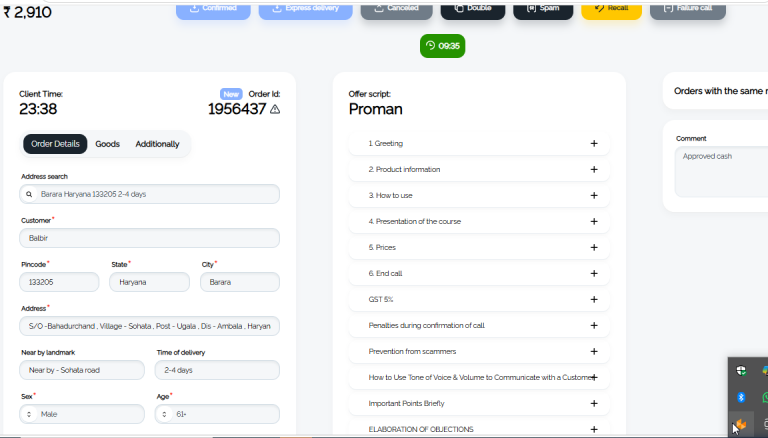The height and width of the screenshot is (438, 768).
Task: Expand Important Points Briefly section
Action: [x=479, y=403]
